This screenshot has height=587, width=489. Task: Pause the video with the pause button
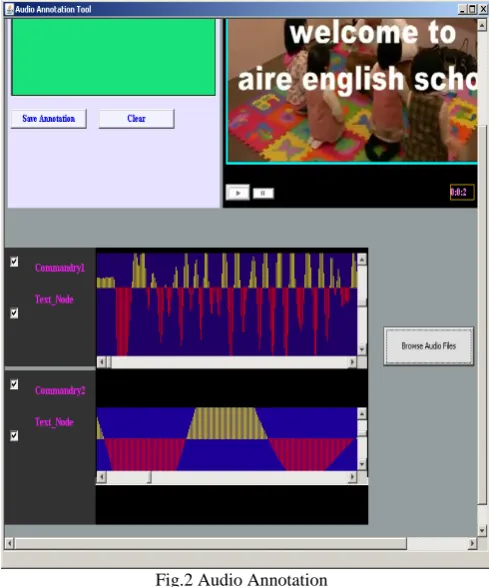263,193
